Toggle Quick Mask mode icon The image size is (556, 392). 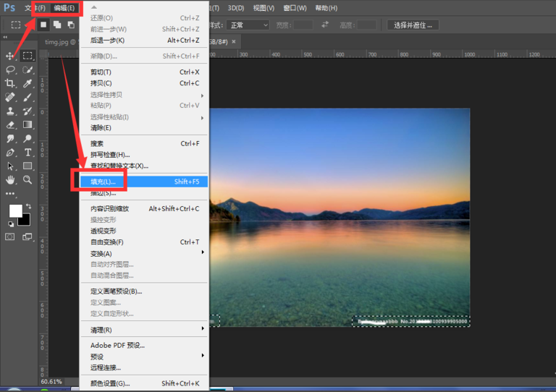click(10, 237)
